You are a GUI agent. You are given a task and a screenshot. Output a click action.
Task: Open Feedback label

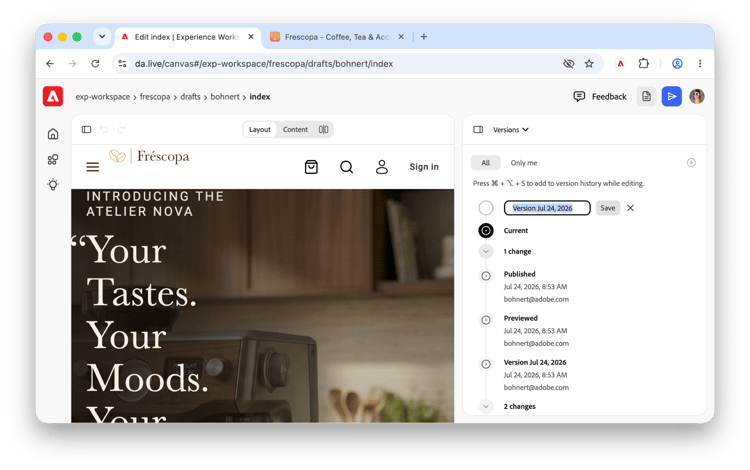tap(609, 97)
